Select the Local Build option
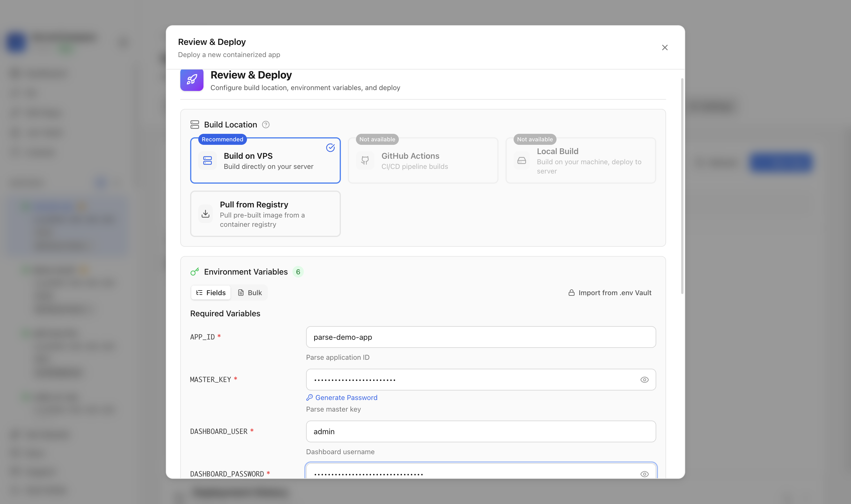 [x=581, y=160]
